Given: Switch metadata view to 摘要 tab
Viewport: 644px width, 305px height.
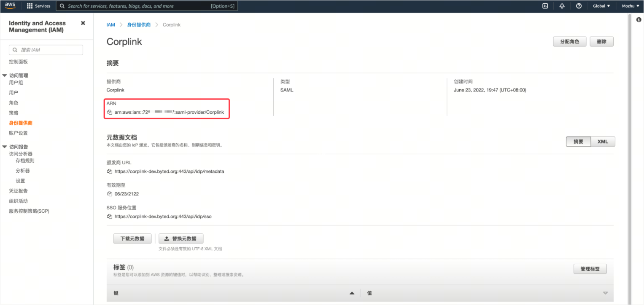Looking at the screenshot, I should pyautogui.click(x=578, y=142).
